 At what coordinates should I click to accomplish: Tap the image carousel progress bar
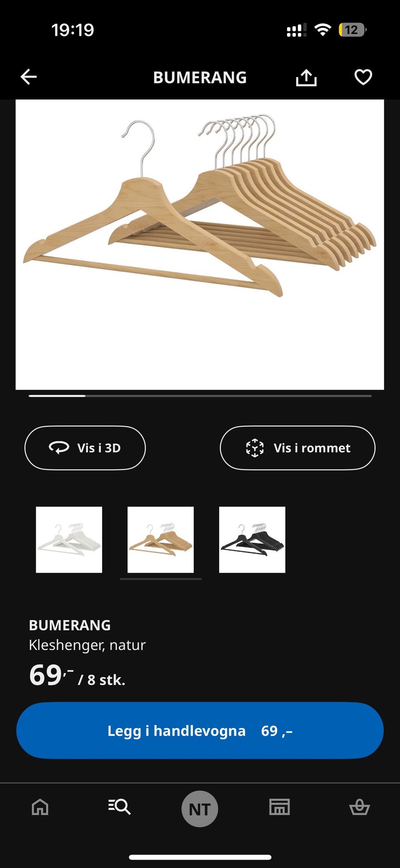(x=200, y=395)
